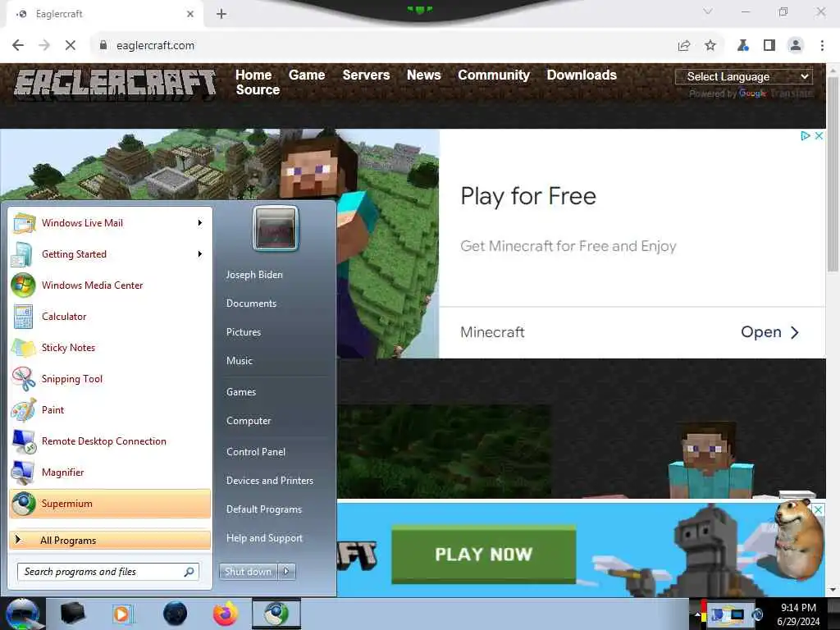
Task: Click the Remote Desktop Connection icon
Action: pos(24,441)
